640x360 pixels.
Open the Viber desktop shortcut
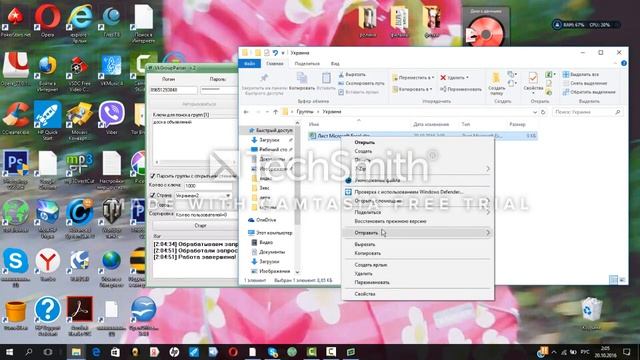click(x=111, y=118)
